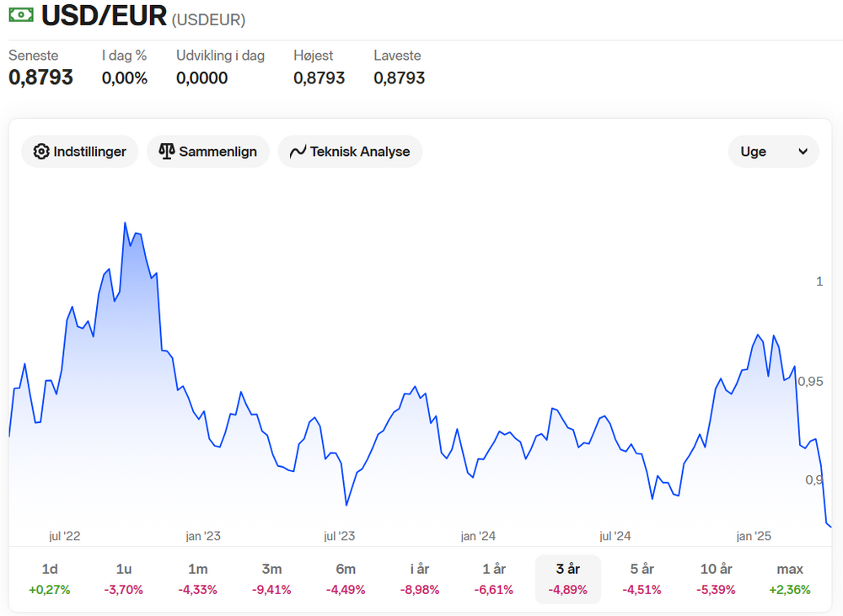The height and width of the screenshot is (616, 843).
Task: Select the 1d time range tab
Action: (x=50, y=579)
